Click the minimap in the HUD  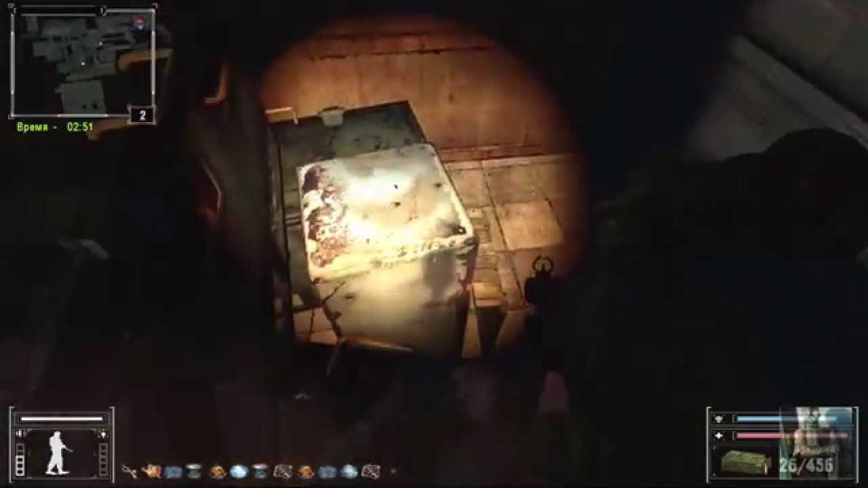(82, 62)
